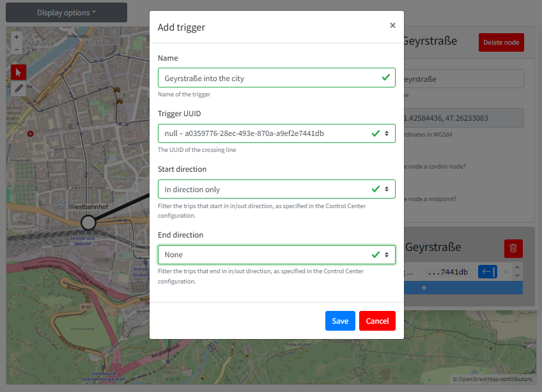
Task: Click the blue plus bar to add trigger
Action: coord(463,288)
